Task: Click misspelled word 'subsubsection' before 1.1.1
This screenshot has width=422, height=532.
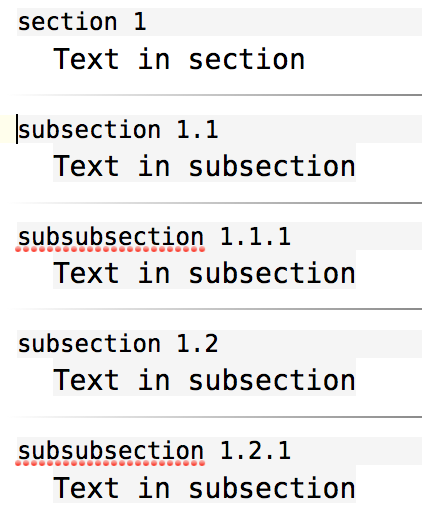Action: 111,237
